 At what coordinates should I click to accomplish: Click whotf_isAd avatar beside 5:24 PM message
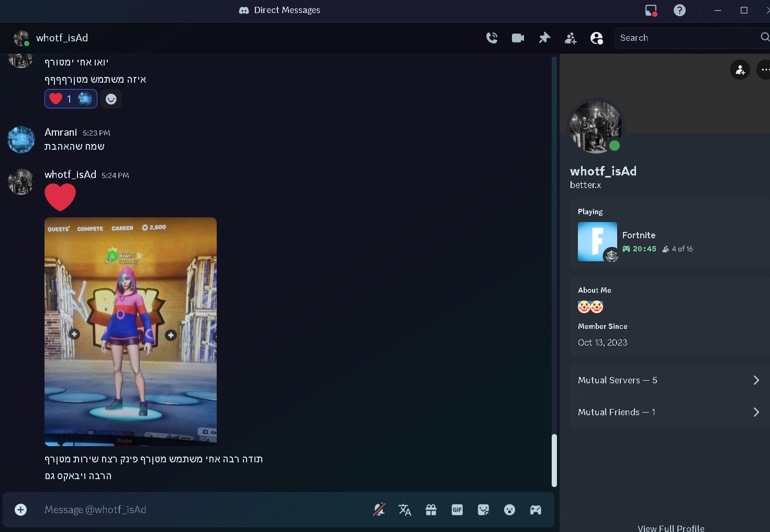[x=21, y=182]
